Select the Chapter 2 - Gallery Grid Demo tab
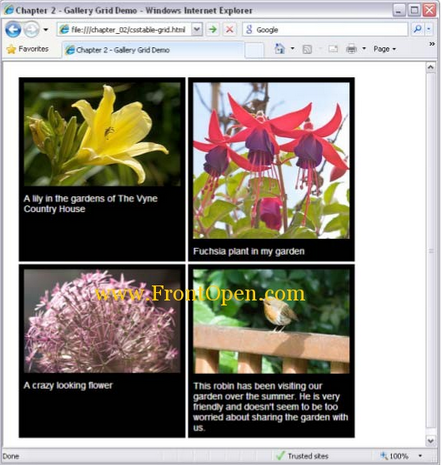 click(153, 50)
